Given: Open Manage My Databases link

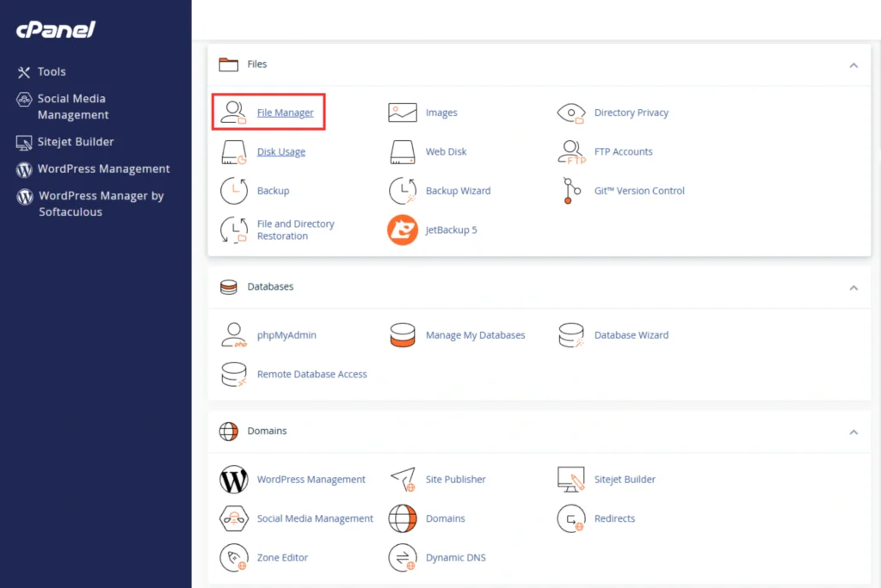Looking at the screenshot, I should (x=475, y=335).
